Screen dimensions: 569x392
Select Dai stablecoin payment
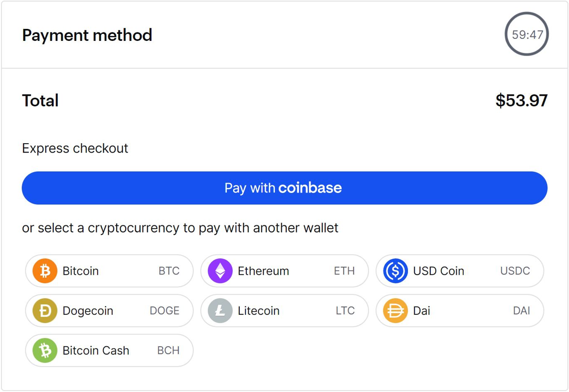[x=460, y=311]
